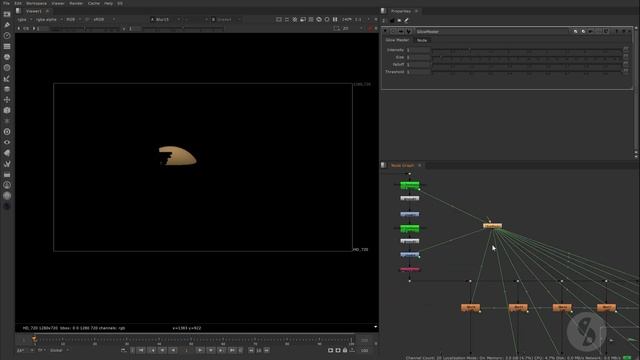Viewport: 640px width, 360px height.
Task: Click the GlowMaster node name field
Action: [492, 31]
